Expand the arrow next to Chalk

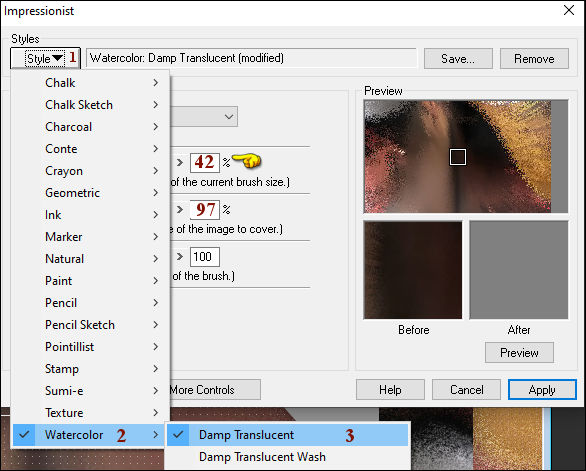pyautogui.click(x=156, y=83)
